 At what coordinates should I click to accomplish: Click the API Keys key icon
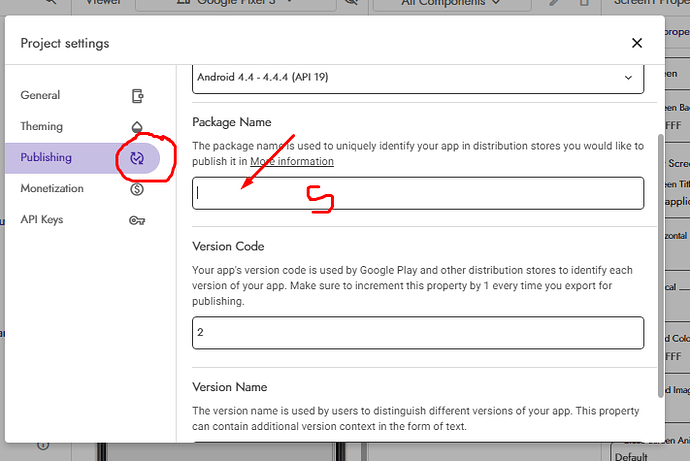[137, 220]
